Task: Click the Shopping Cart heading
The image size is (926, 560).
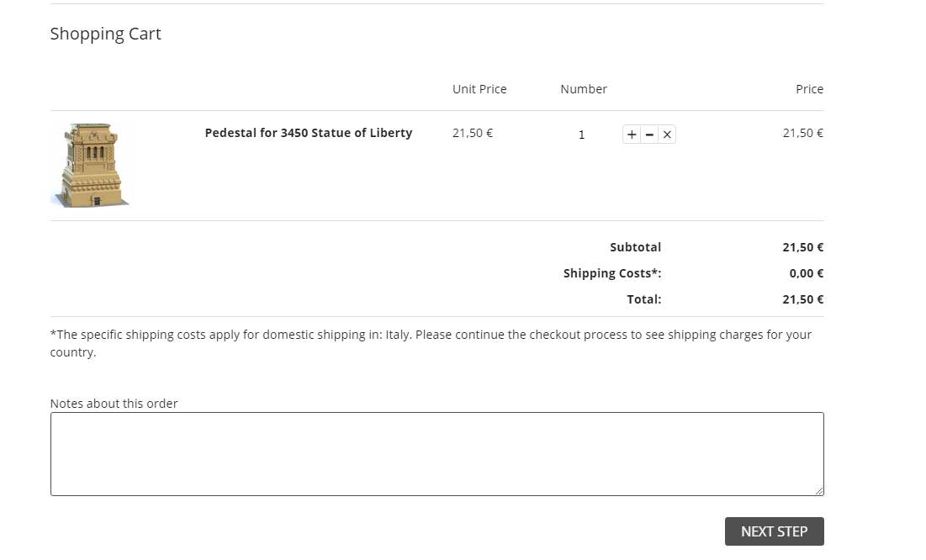Action: [105, 34]
